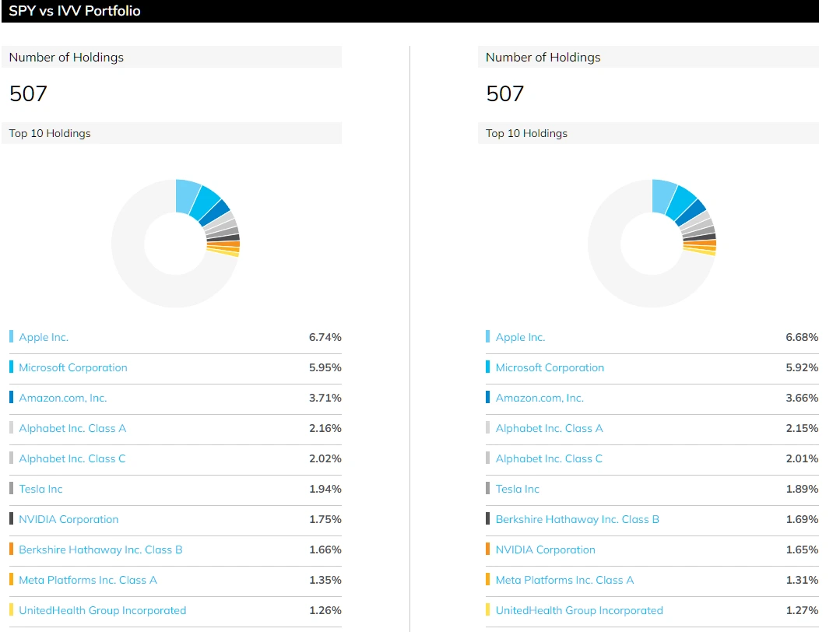Click the 1.27% UnitedHealth weight value

(802, 610)
